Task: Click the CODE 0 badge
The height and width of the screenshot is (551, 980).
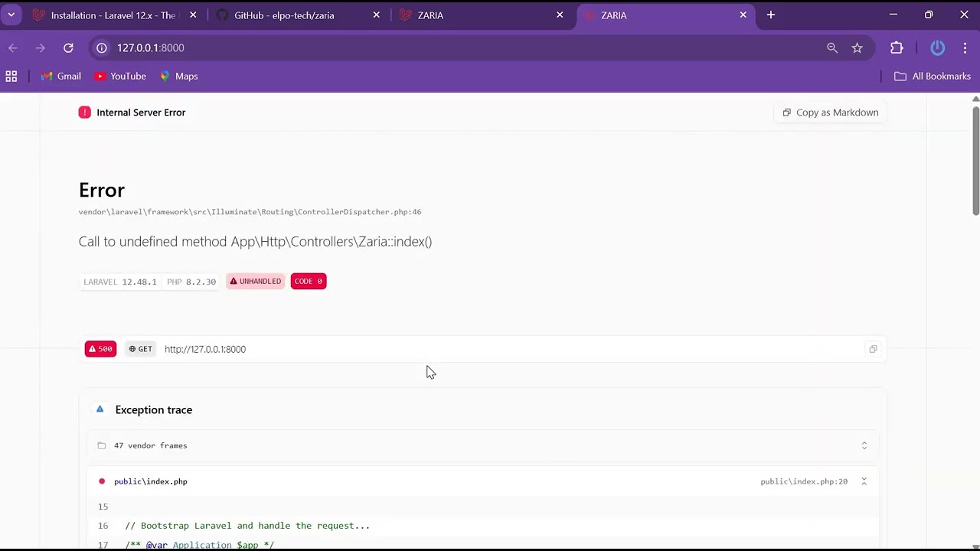Action: point(309,281)
